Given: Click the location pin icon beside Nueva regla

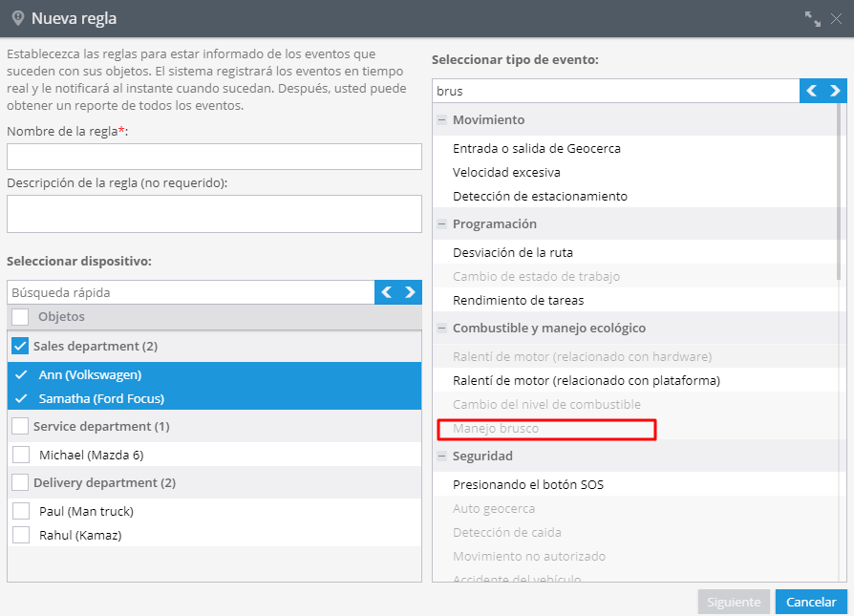Looking at the screenshot, I should pyautogui.click(x=18, y=18).
